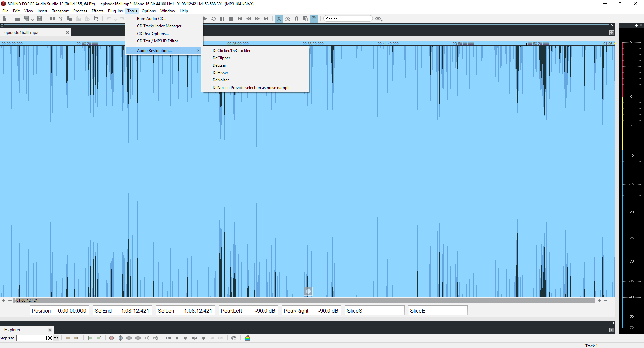Image resolution: width=644 pixels, height=348 pixels.
Task: Click the rewind button
Action: [x=249, y=19]
